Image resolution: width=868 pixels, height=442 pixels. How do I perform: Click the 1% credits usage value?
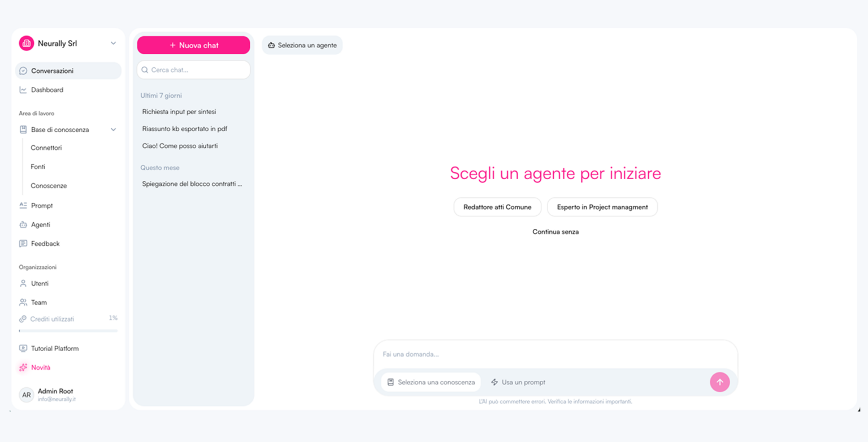(113, 318)
